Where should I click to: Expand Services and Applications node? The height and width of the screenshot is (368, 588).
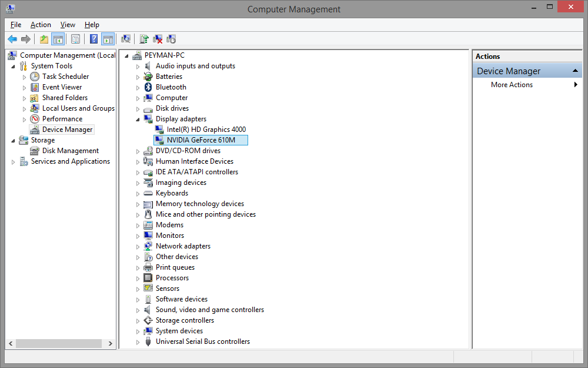13,162
